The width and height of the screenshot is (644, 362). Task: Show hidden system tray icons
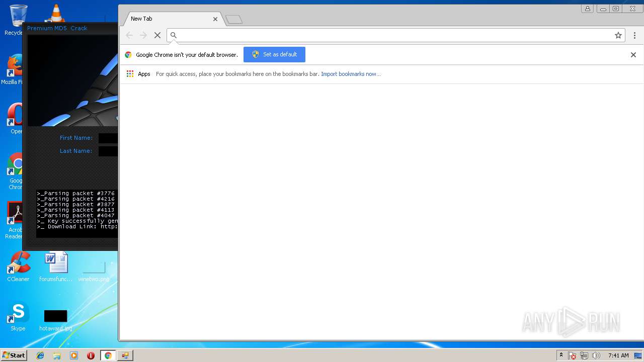(x=561, y=355)
